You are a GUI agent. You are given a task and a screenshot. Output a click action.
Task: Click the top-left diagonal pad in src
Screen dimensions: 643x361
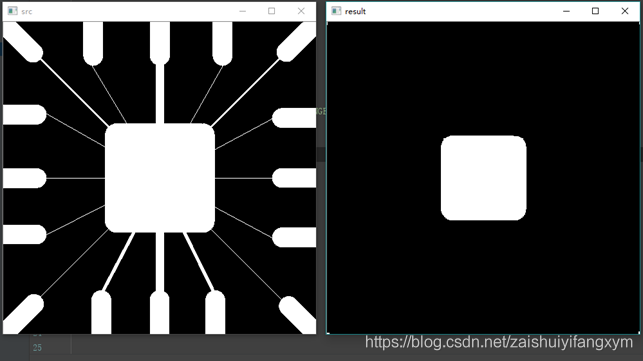(x=24, y=42)
